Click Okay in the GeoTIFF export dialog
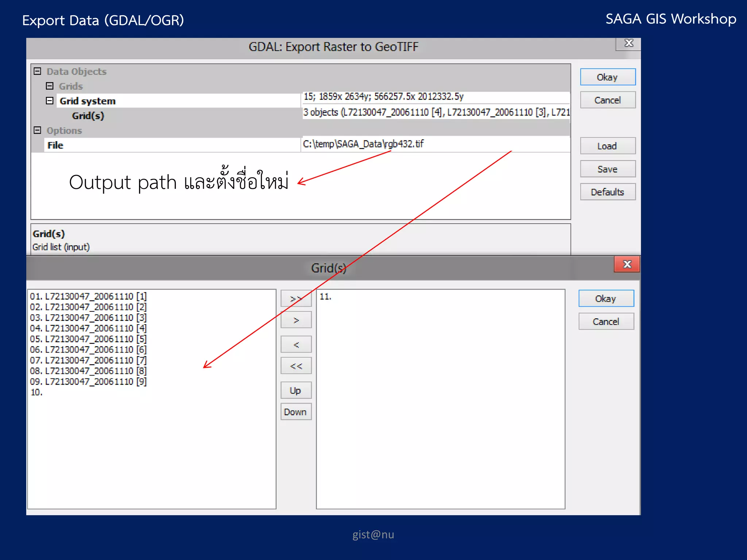Image resolution: width=747 pixels, height=560 pixels. point(608,77)
